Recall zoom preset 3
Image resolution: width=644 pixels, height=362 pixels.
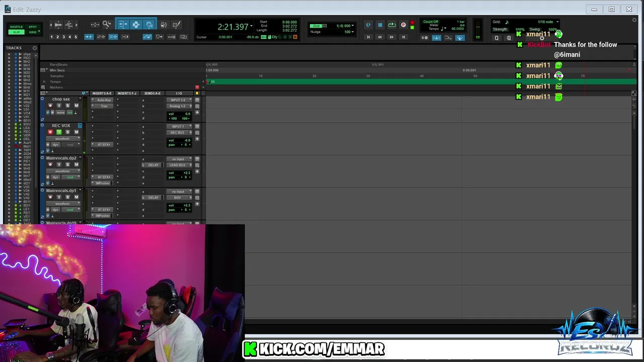63,37
